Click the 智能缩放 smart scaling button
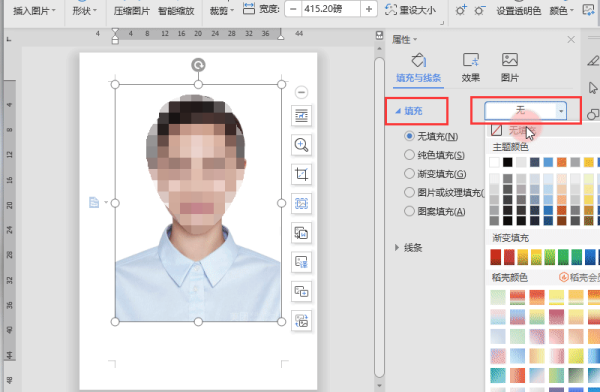The height and width of the screenshot is (392, 600). [176, 11]
